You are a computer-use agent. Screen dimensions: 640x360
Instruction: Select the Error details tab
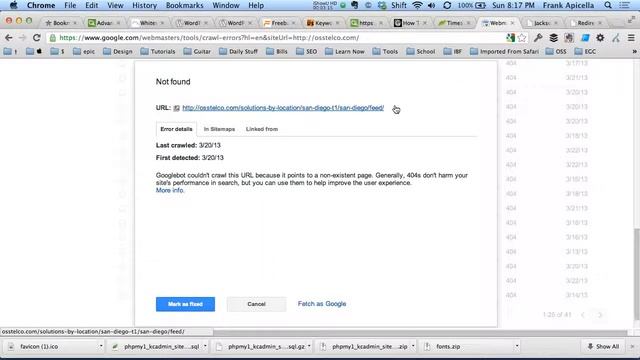pos(176,129)
